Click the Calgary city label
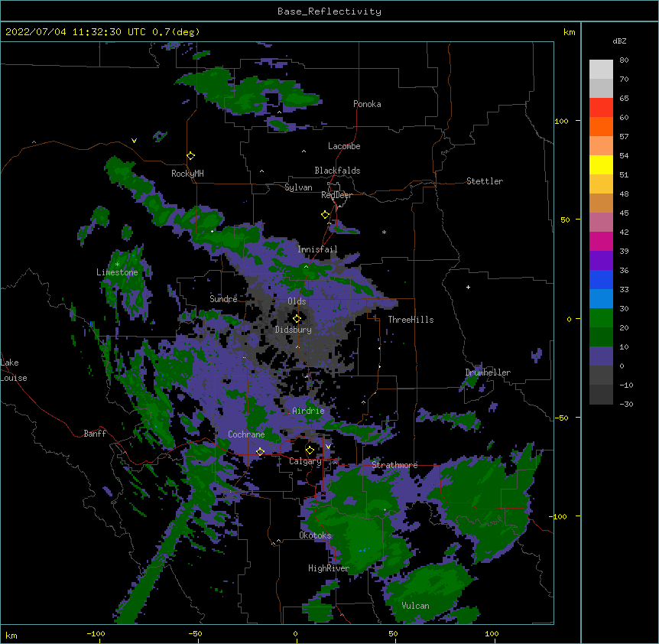 pos(305,461)
